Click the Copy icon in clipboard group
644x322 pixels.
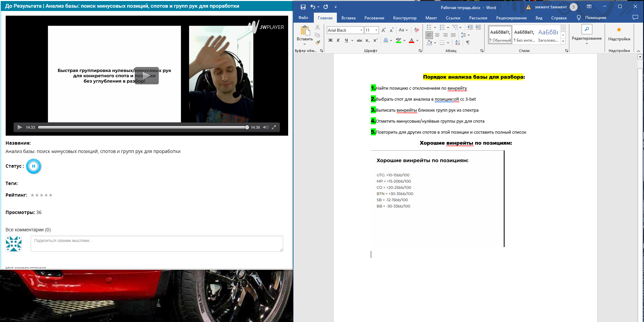[317, 35]
